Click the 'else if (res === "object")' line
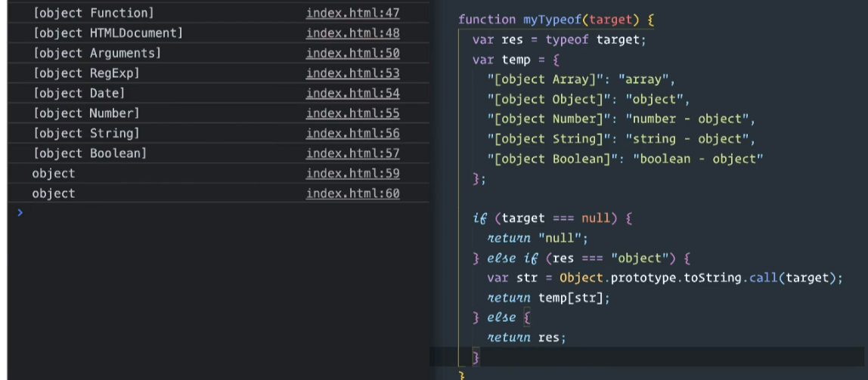This screenshot has width=868, height=380. [581, 258]
